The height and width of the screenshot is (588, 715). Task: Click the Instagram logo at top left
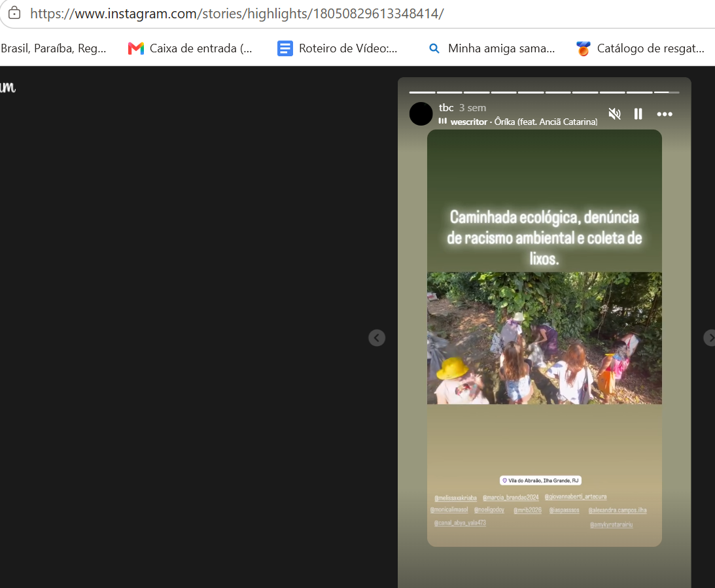7,86
